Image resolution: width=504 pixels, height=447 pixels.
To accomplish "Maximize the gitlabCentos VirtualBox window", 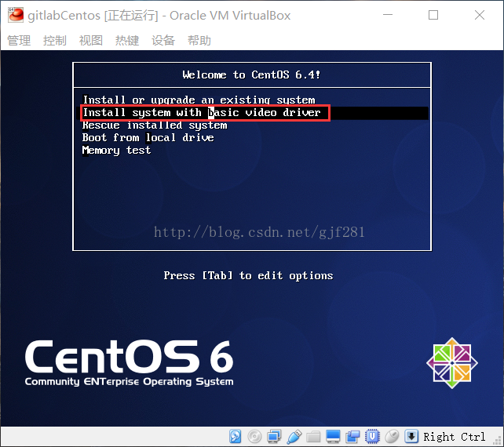I will coord(433,15).
